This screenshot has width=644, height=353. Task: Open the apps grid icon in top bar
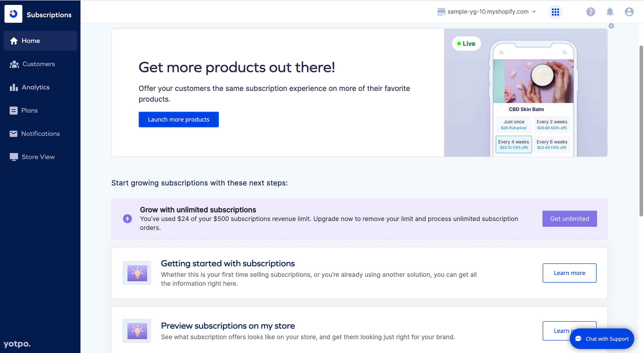555,12
